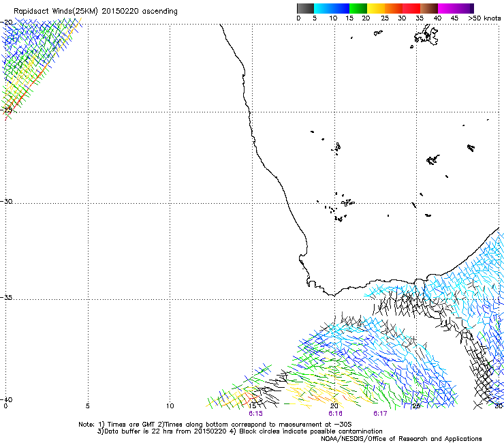Click the purple '6:15' time marker
This screenshot has width=504, height=443.
[255, 414]
